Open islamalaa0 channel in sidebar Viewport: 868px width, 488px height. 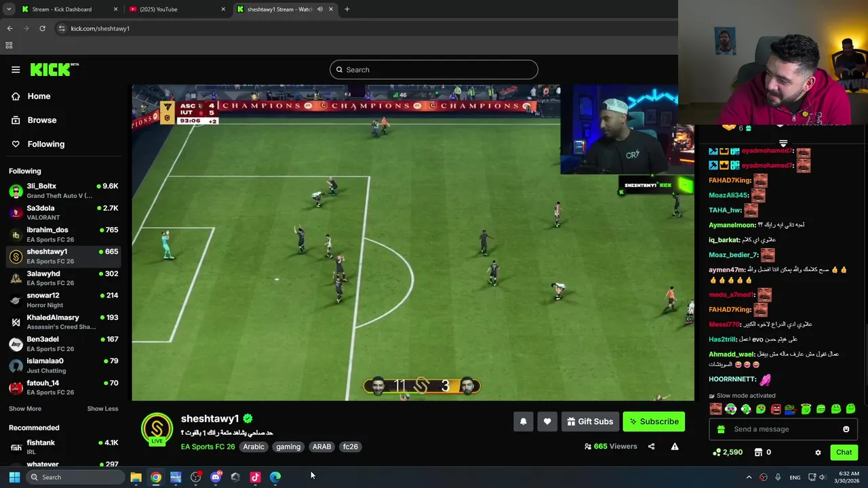64,365
